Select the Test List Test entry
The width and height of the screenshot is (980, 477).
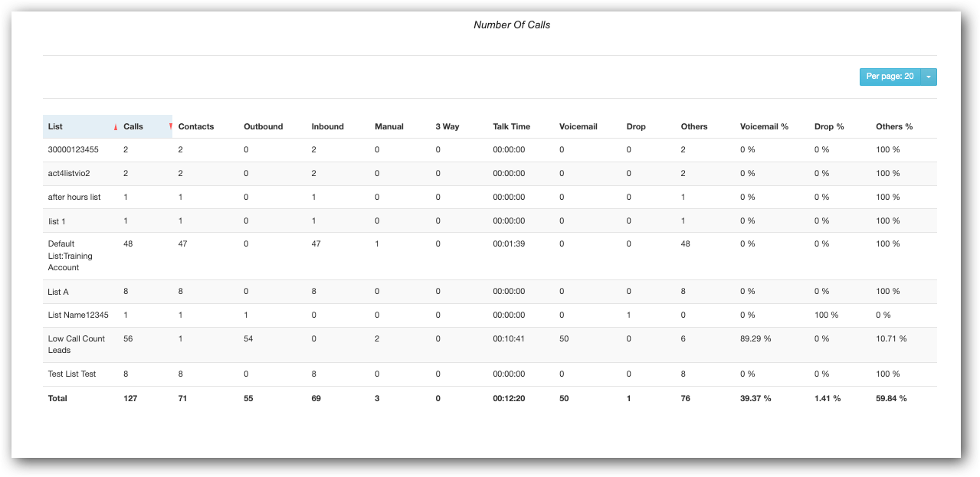coord(71,374)
